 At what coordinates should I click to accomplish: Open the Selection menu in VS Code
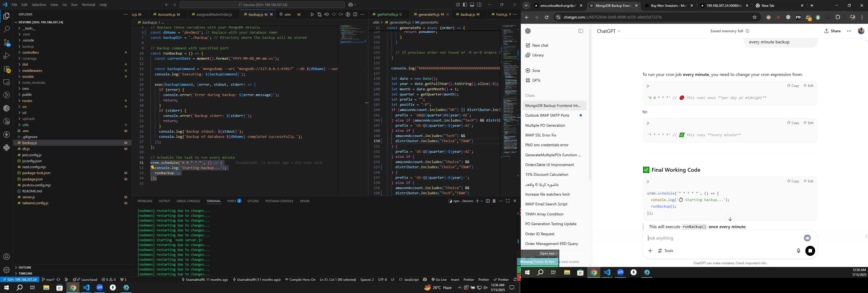click(39, 5)
